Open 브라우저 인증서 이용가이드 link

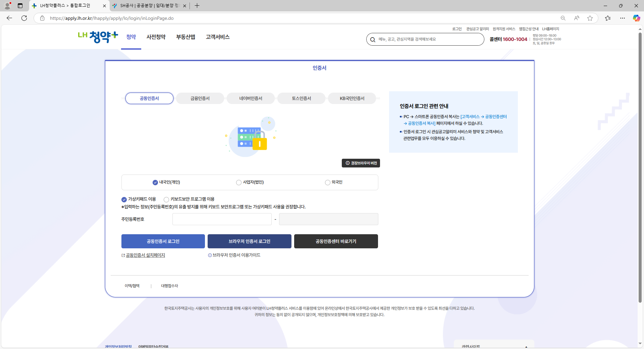click(x=236, y=255)
